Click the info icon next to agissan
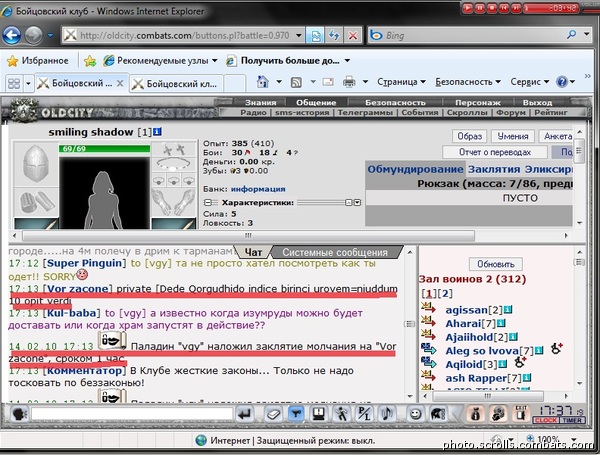Image resolution: width=600 pixels, height=455 pixels. (508, 309)
